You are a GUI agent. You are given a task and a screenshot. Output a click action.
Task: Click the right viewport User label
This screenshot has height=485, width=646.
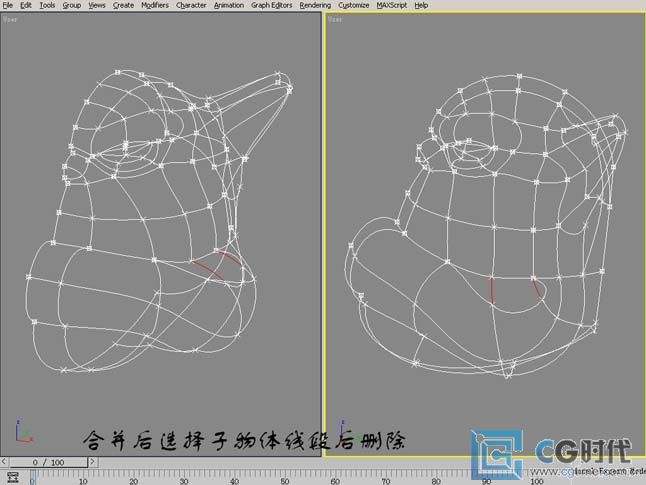pos(335,19)
